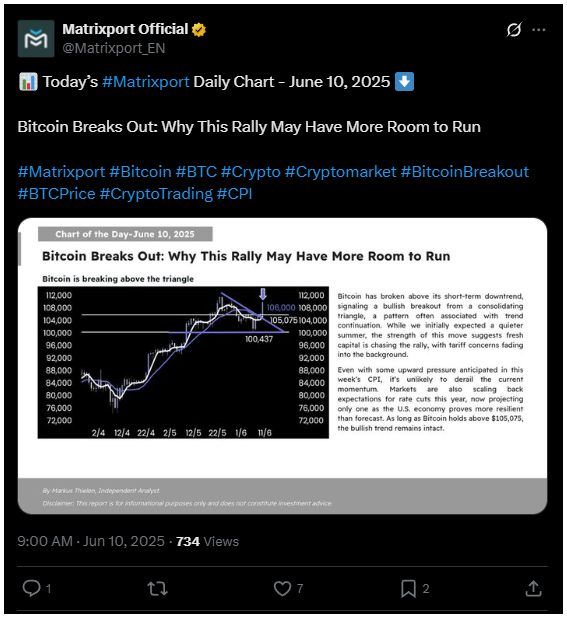The width and height of the screenshot is (567, 618).
Task: Enlarge the Bitcoin chart image
Action: tap(282, 366)
